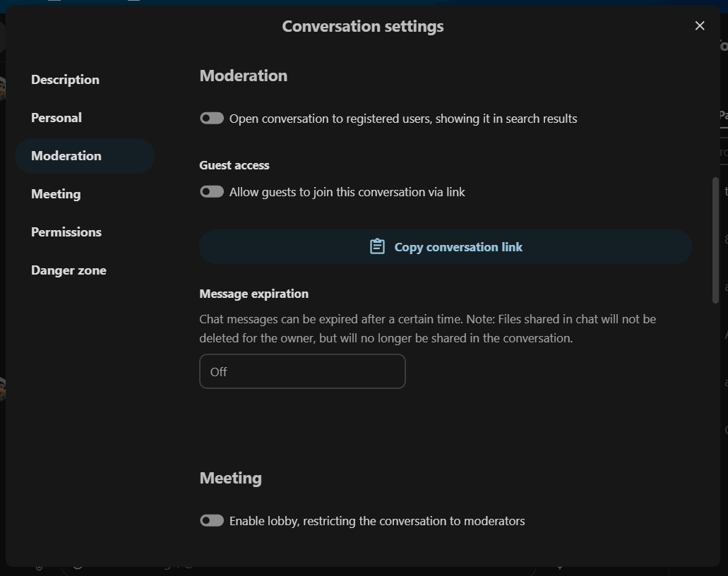The width and height of the screenshot is (728, 576).
Task: Click the Guest access heading
Action: tap(234, 165)
